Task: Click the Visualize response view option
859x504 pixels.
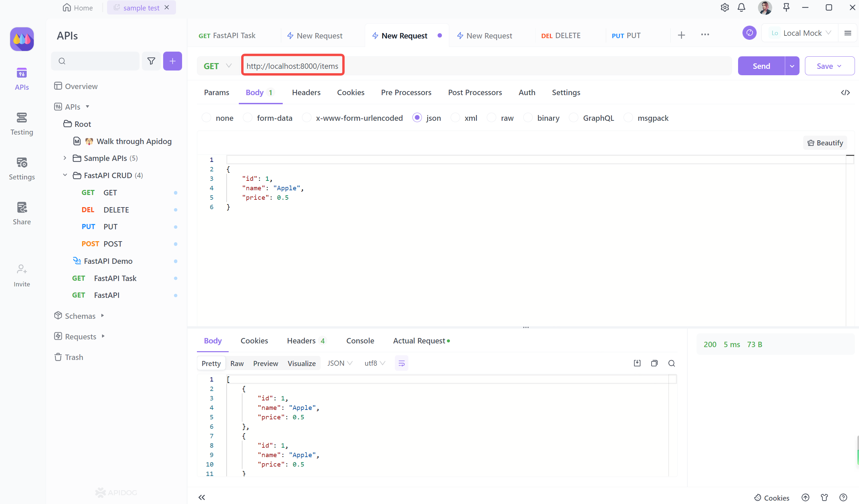Action: pos(302,363)
